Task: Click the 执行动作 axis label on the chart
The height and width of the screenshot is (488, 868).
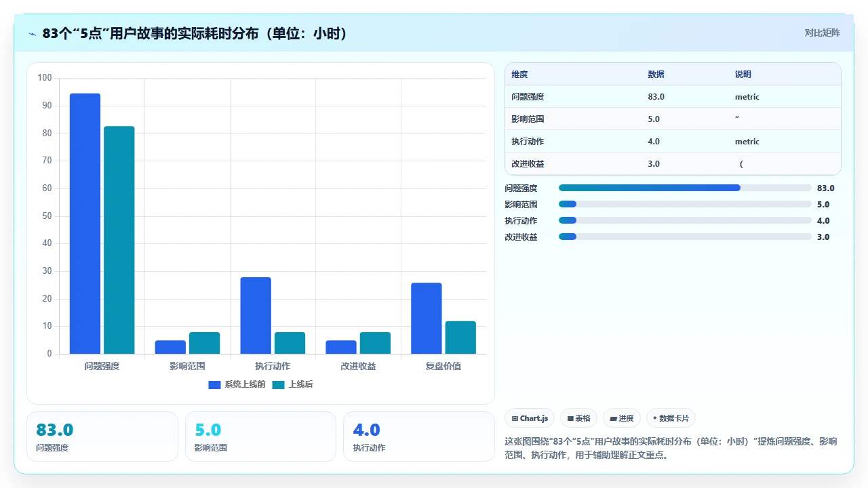Action: click(x=273, y=366)
